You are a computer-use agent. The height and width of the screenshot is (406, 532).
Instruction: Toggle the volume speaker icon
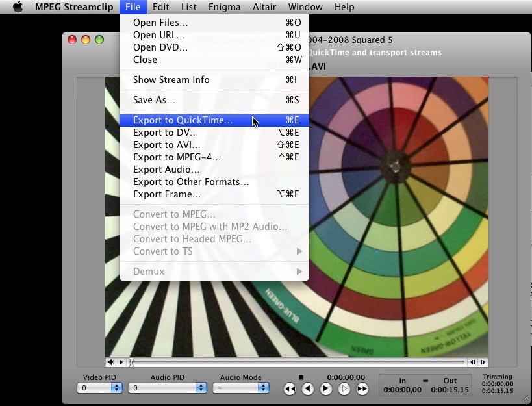tap(111, 362)
